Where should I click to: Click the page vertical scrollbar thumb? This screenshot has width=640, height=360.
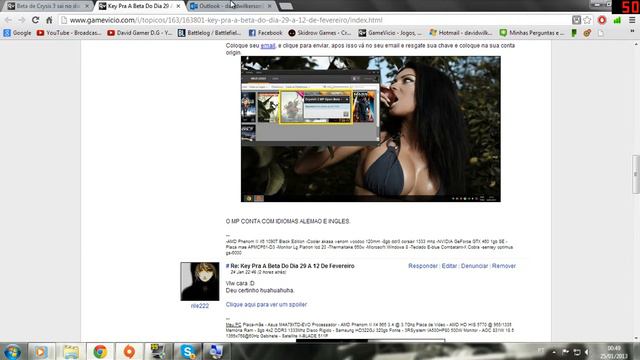tap(636, 174)
